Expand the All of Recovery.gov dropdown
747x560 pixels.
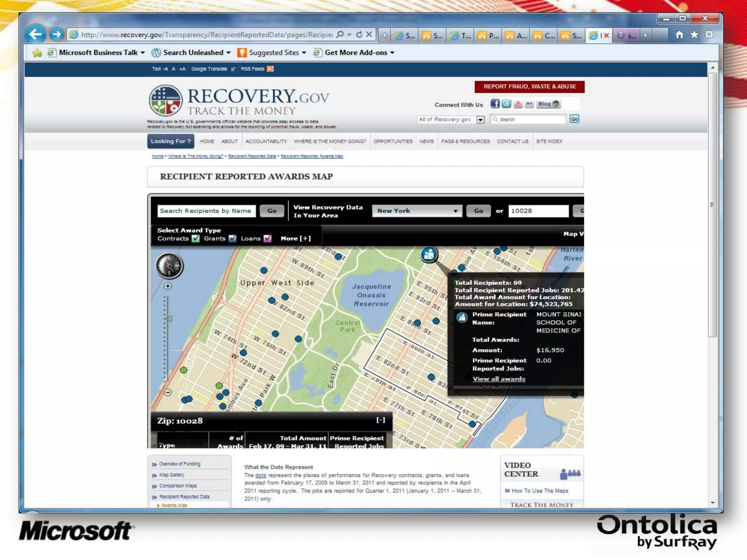[480, 120]
